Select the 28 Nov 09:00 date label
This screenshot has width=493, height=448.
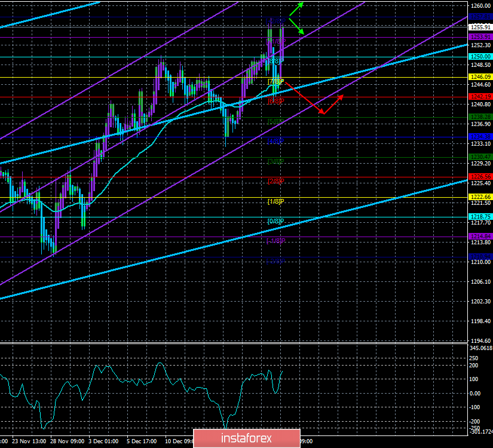click(x=68, y=441)
